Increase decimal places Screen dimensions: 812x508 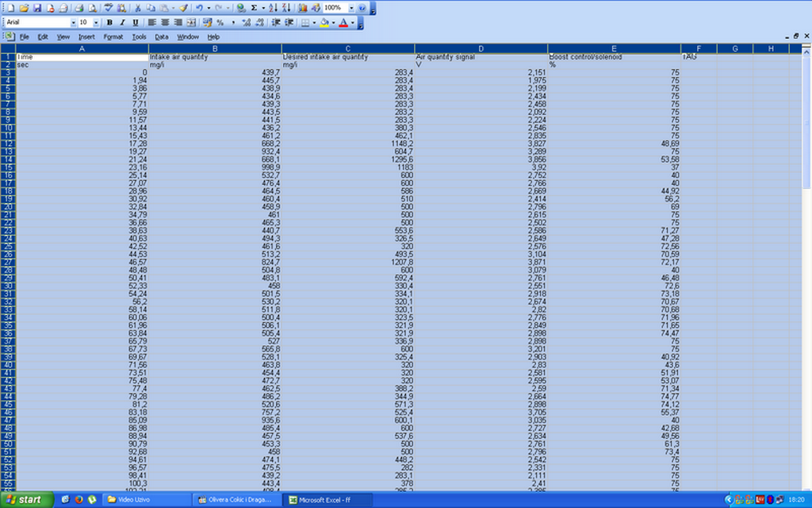coord(247,22)
